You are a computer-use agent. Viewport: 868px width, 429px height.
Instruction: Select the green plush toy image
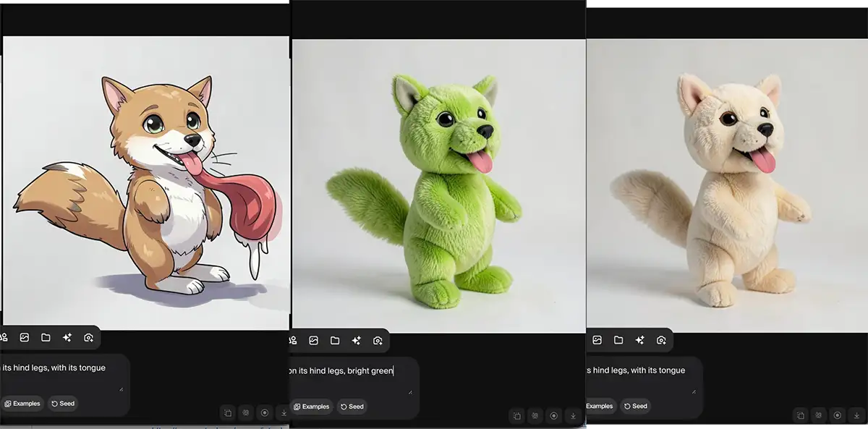438,186
